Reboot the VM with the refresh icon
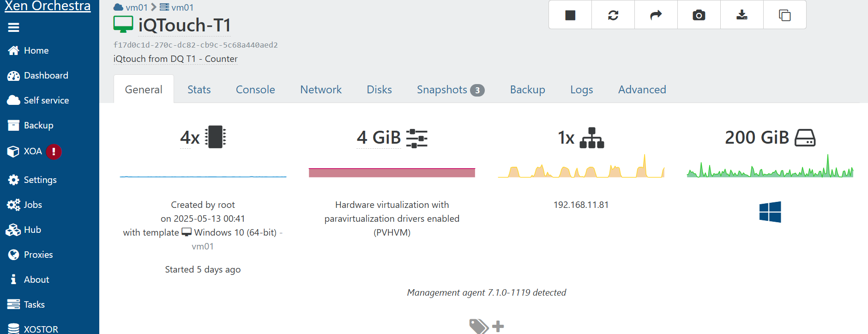 point(613,15)
